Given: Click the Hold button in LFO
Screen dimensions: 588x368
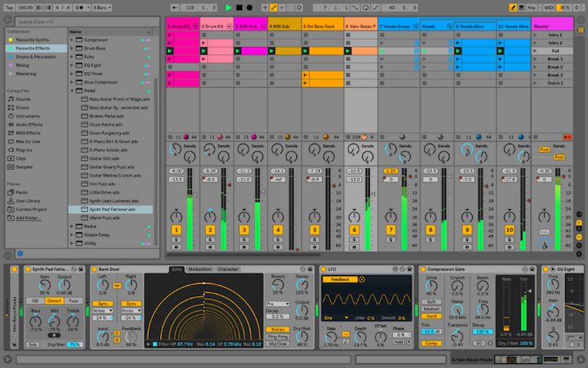Looking at the screenshot, I should point(398,342).
